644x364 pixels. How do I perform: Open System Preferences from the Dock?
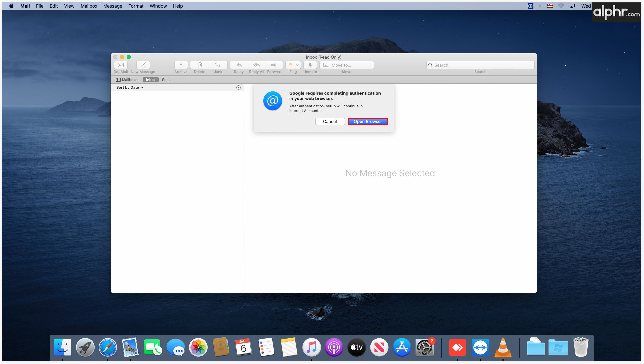coord(424,348)
